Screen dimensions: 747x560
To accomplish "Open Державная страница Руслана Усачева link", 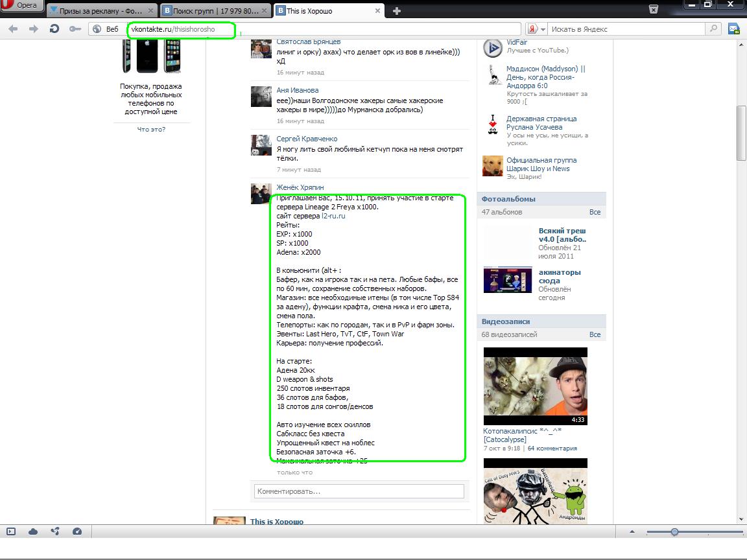I will [541, 123].
